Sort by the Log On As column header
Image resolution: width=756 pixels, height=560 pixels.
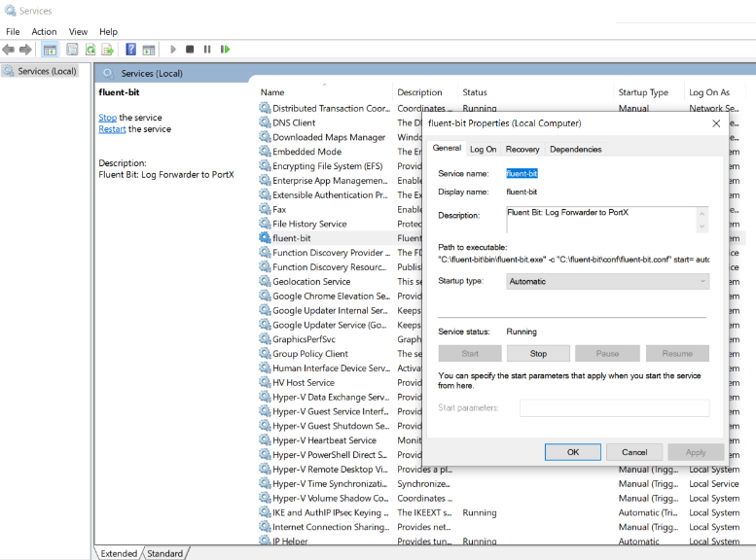point(709,92)
